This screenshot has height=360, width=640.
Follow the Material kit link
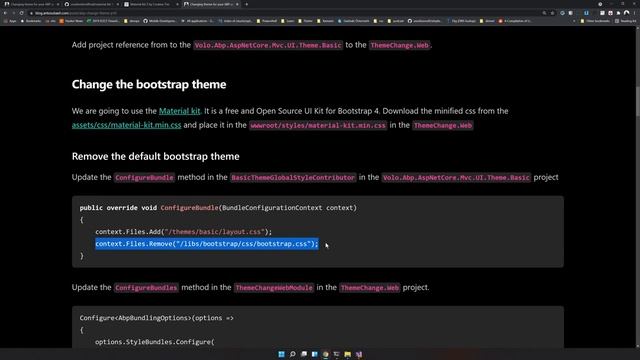tap(180, 111)
